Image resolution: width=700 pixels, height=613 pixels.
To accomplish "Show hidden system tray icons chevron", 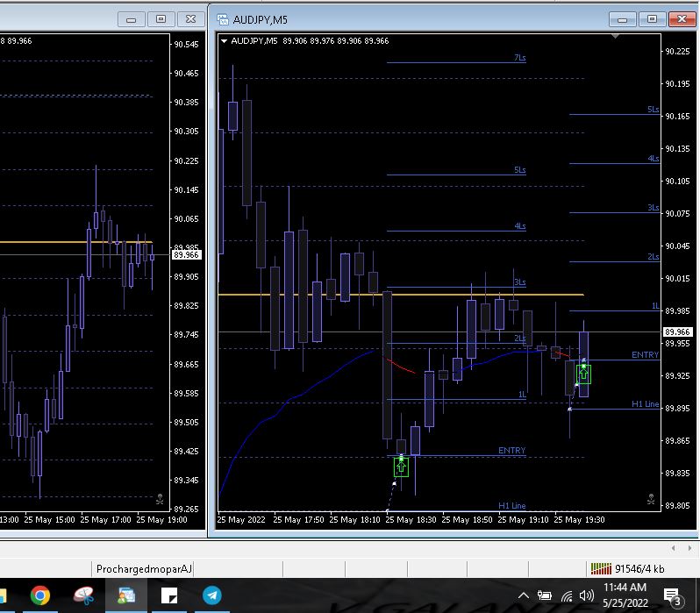I will coord(525,596).
